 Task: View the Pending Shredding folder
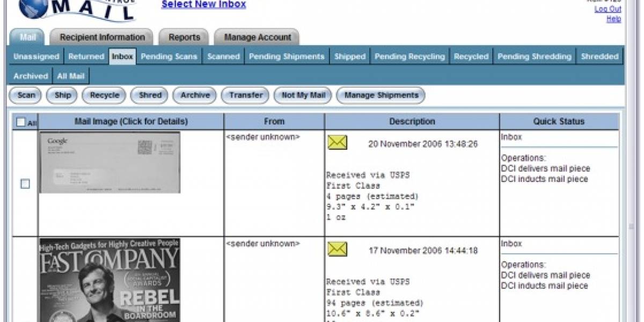[x=535, y=56]
